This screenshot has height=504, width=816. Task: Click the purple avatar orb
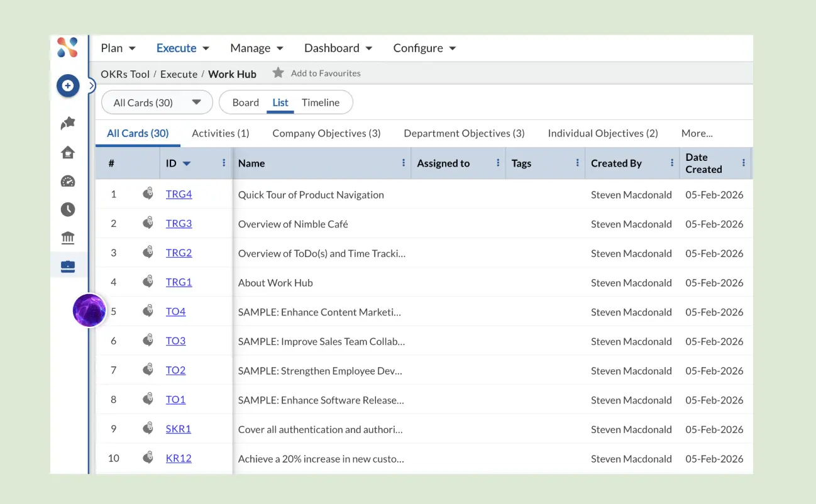[89, 310]
